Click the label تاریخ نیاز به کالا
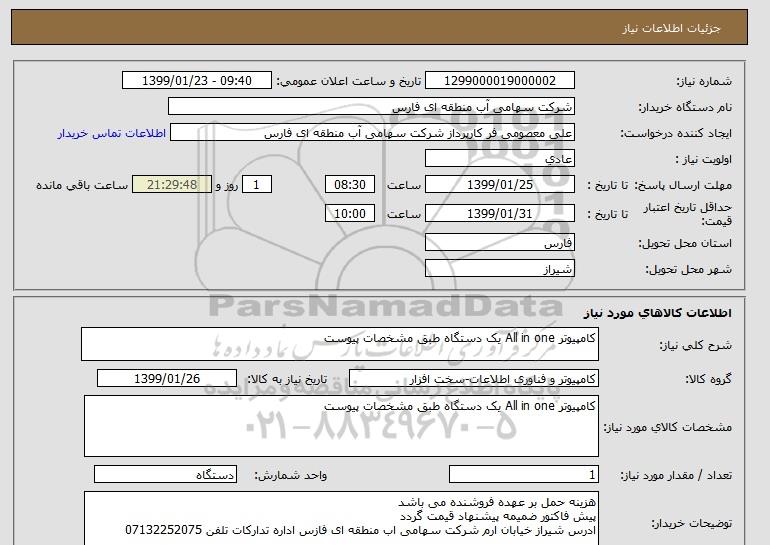770x545 pixels. pyautogui.click(x=287, y=379)
